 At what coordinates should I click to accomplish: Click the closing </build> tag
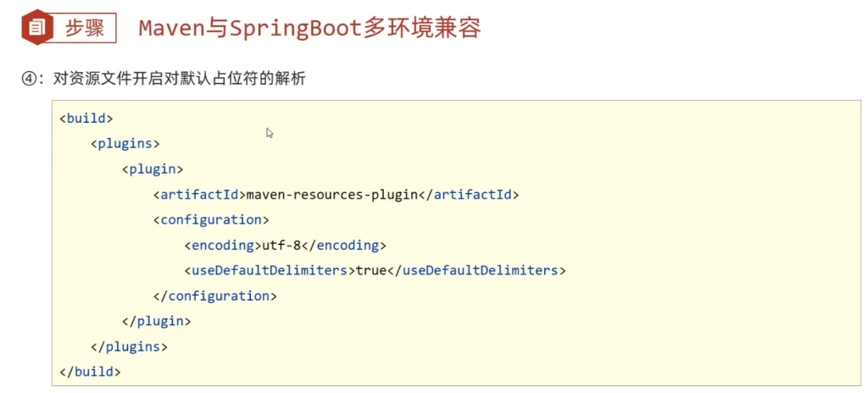(x=90, y=371)
